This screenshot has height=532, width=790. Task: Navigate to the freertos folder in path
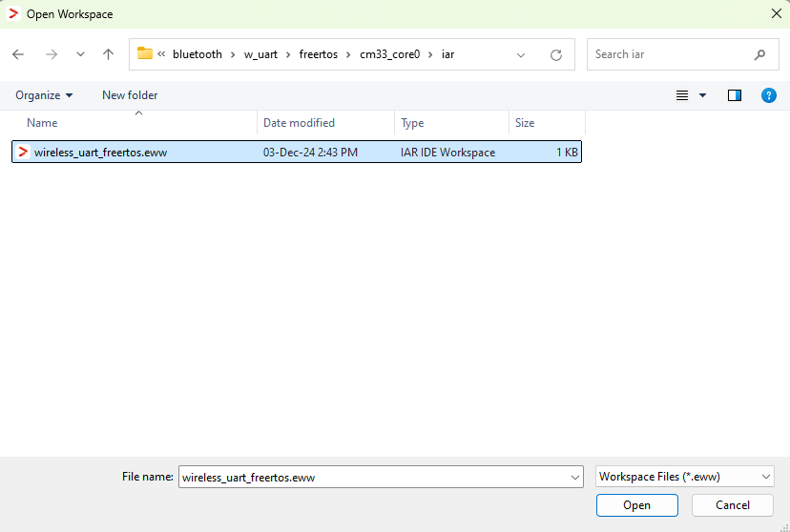pyautogui.click(x=319, y=54)
